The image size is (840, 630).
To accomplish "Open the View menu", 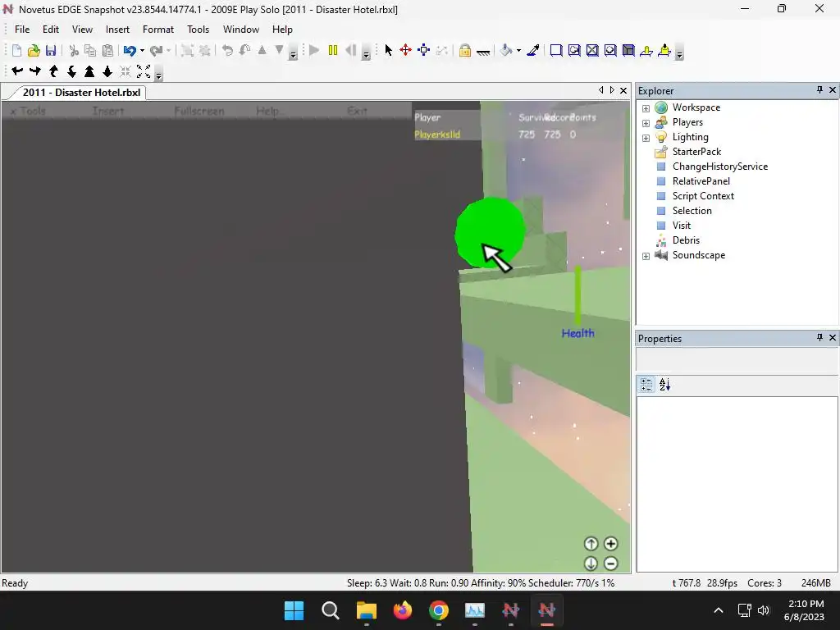I will point(82,30).
